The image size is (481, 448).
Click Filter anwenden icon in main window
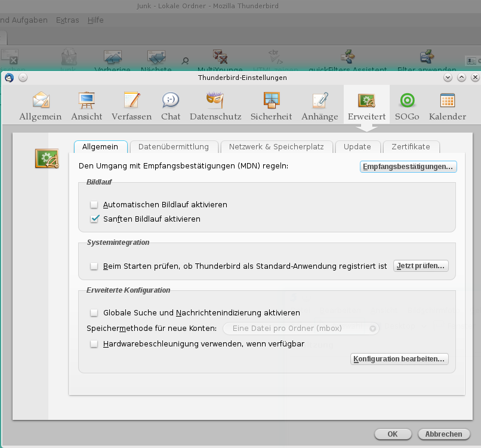427,57
